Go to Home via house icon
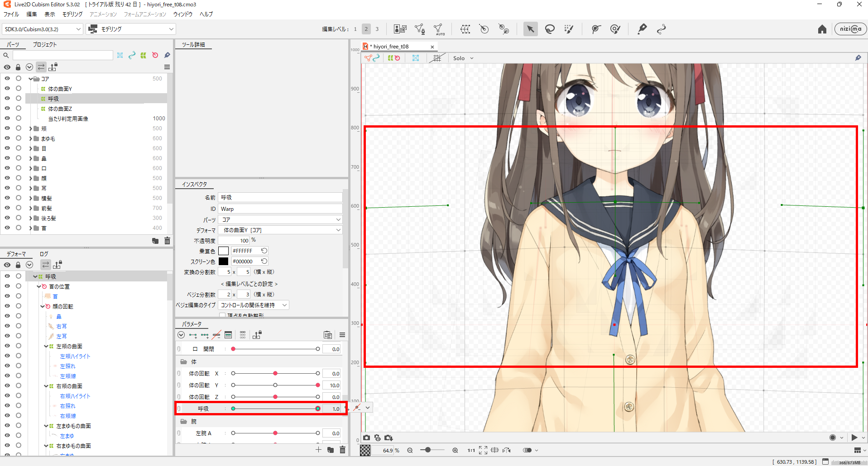Viewport: 868px width, 466px height. click(x=822, y=29)
